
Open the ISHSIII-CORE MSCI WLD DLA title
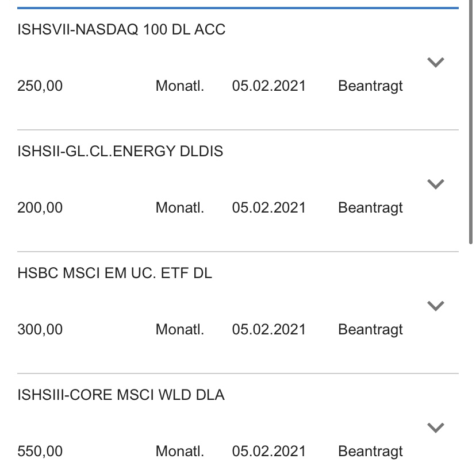tap(121, 395)
